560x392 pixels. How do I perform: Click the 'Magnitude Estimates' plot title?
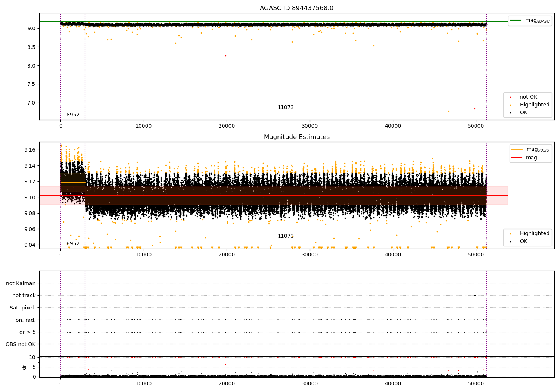click(x=296, y=137)
